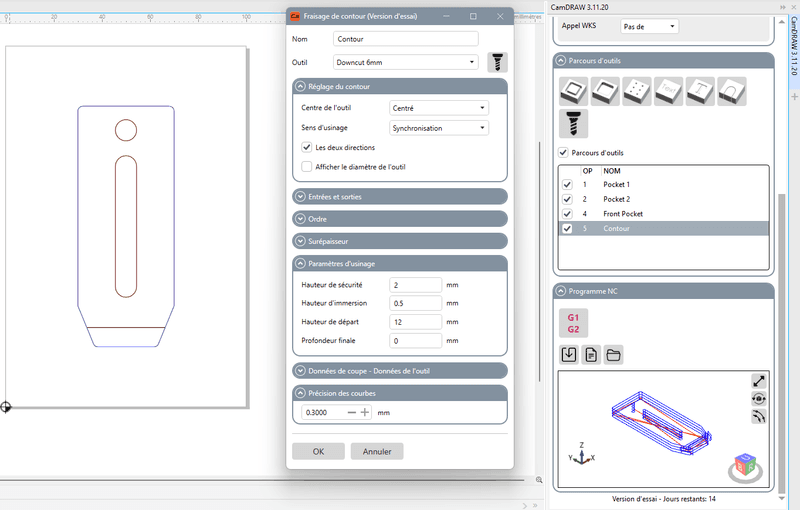Select the drilling points toolpath icon
This screenshot has height=510, width=800.
point(636,92)
